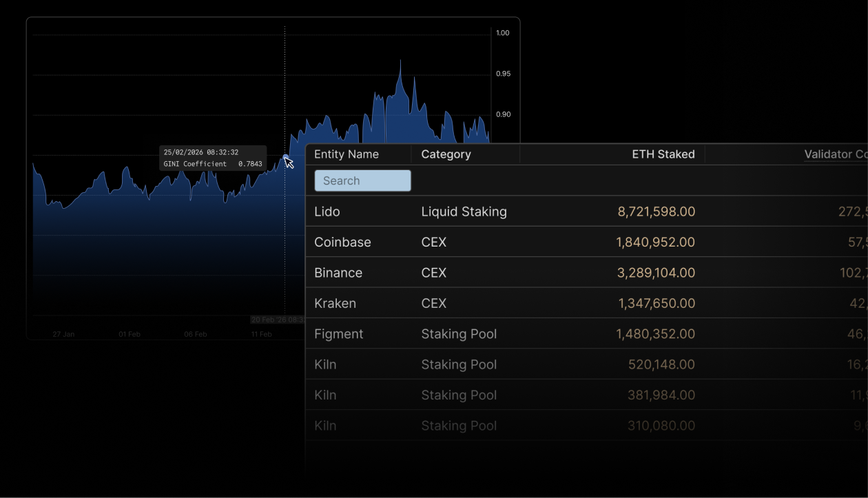This screenshot has width=868, height=498.
Task: Click the Binance entity name cell
Action: (x=338, y=273)
